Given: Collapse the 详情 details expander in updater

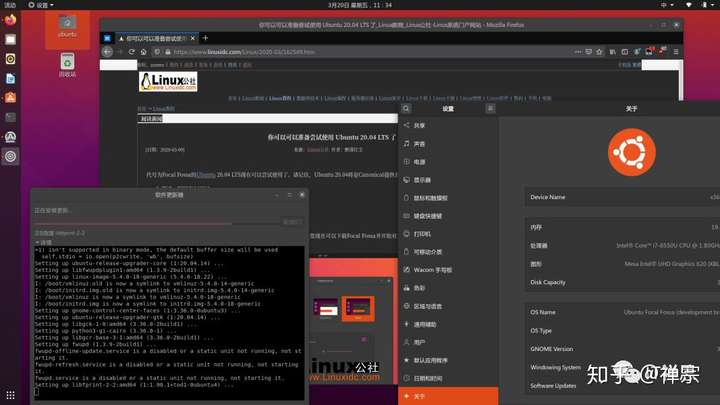Looking at the screenshot, I should point(44,242).
